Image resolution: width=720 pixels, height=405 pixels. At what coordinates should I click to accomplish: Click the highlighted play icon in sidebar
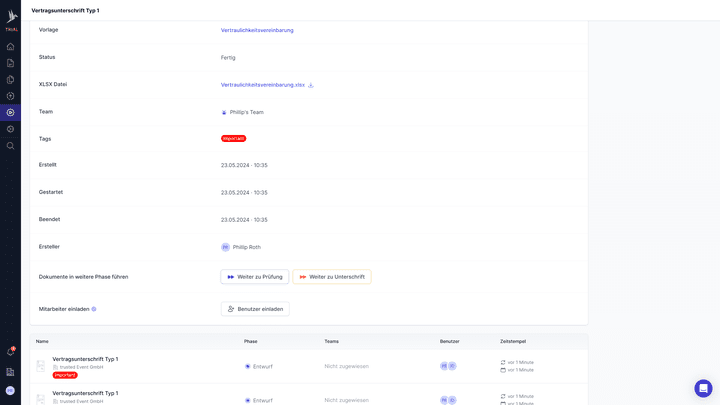pos(10,112)
